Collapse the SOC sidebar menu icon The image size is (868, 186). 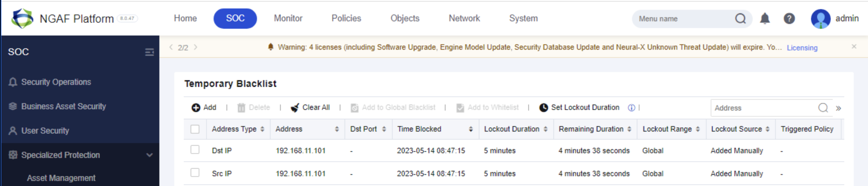point(150,52)
